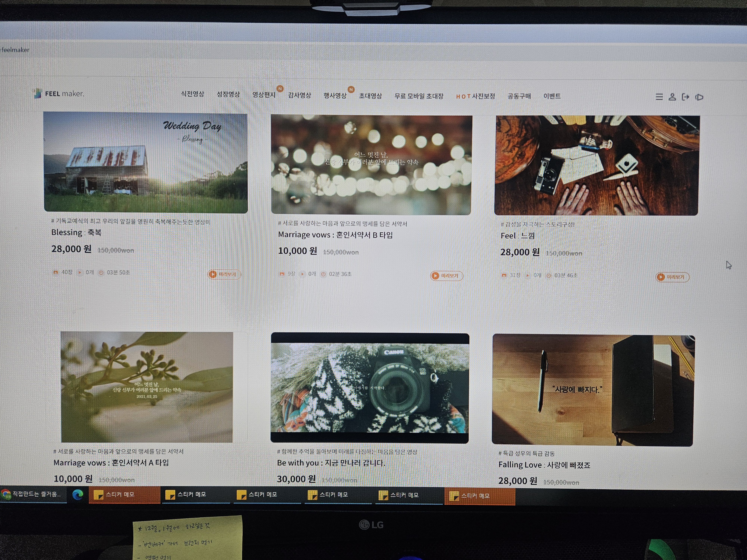Click the 03분 46초 duration clock icon
This screenshot has height=560, width=747.
click(x=549, y=276)
